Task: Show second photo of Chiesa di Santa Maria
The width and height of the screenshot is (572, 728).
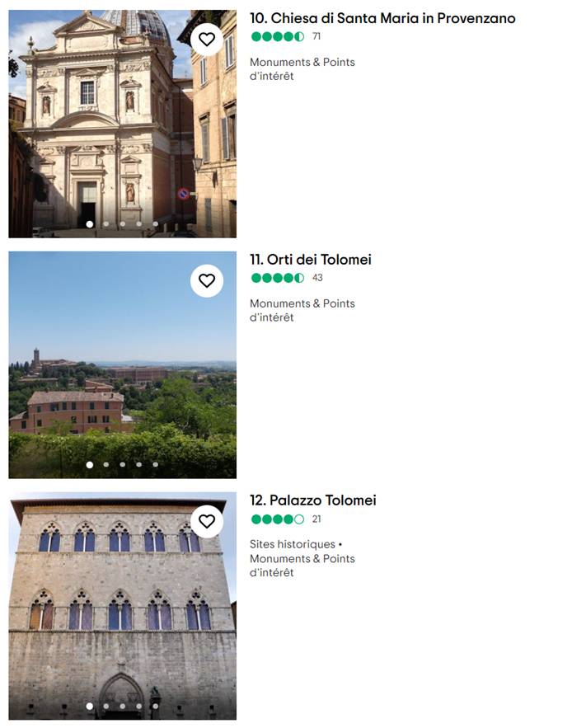Action: coord(106,223)
